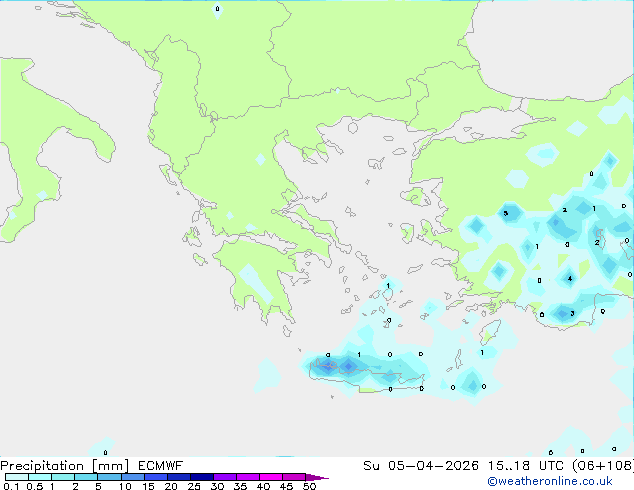634x490 pixels.
Task: Click the 20–25 mm legend color swatch
Action: [x=179, y=477]
